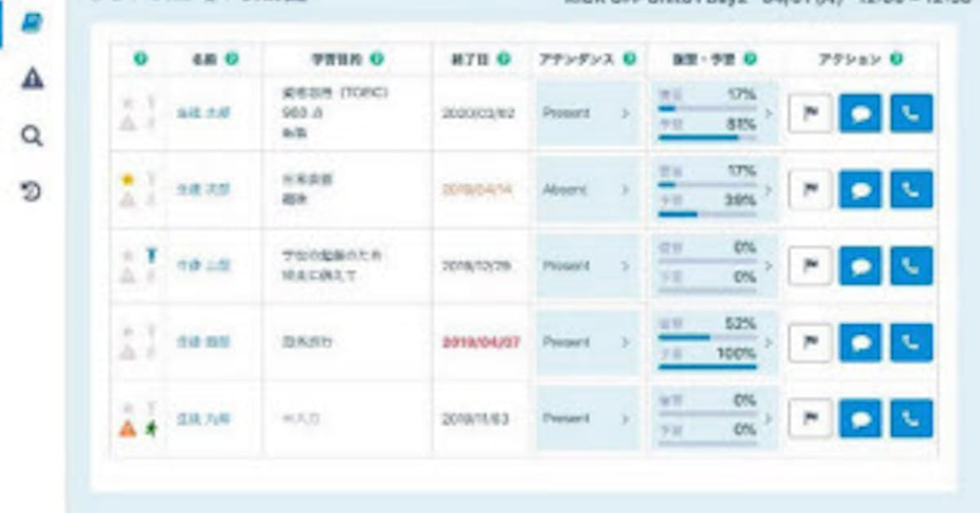Click the magnifier search icon in the sidebar

(32, 136)
